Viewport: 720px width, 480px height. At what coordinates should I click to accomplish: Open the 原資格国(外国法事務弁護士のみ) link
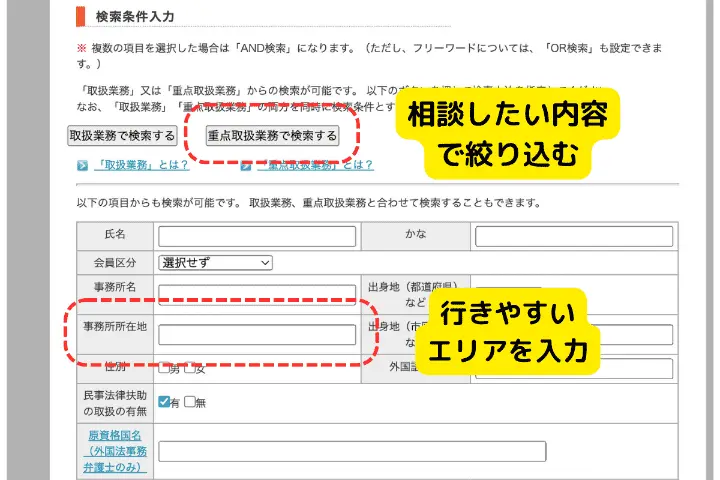[115, 452]
